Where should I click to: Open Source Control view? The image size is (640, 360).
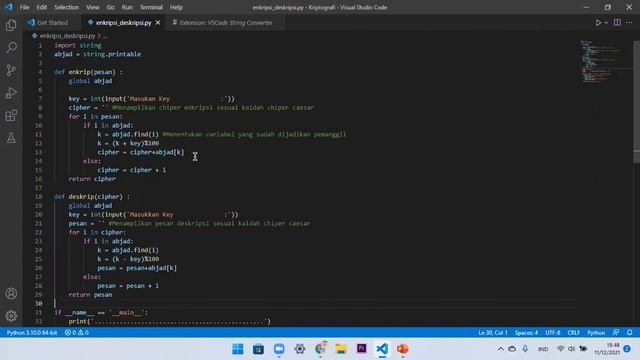pyautogui.click(x=11, y=70)
